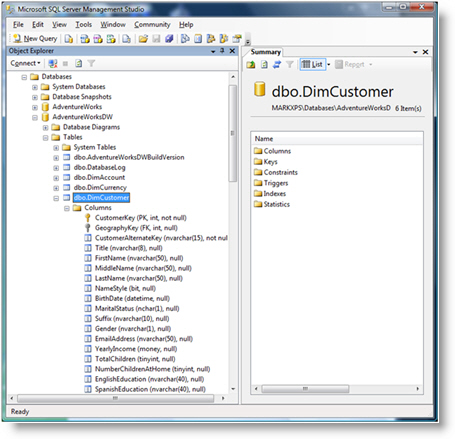The width and height of the screenshot is (455, 439).
Task: Expand the Database Diagrams node
Action: coord(45,128)
